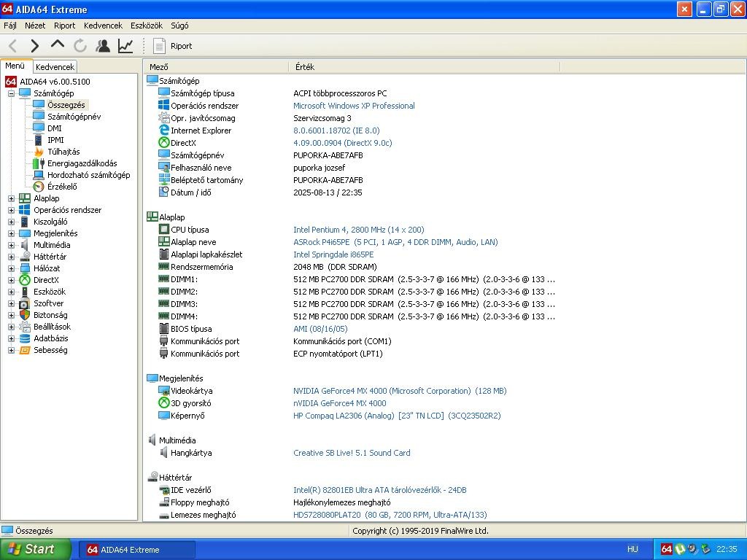The width and height of the screenshot is (747, 560).
Task: Open the Kedvencek menu
Action: pos(103,26)
